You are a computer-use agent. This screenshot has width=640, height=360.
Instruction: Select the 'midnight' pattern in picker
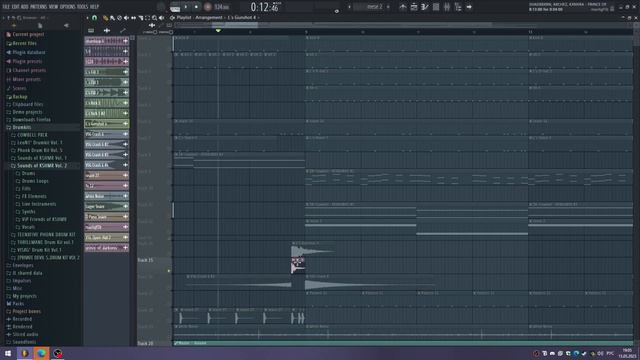pos(107,227)
